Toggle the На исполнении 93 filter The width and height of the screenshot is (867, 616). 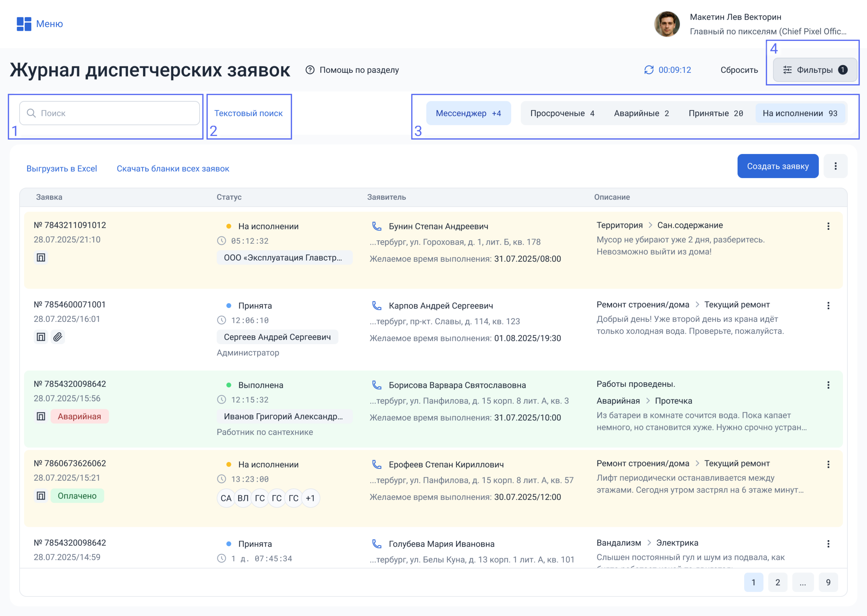click(x=800, y=113)
